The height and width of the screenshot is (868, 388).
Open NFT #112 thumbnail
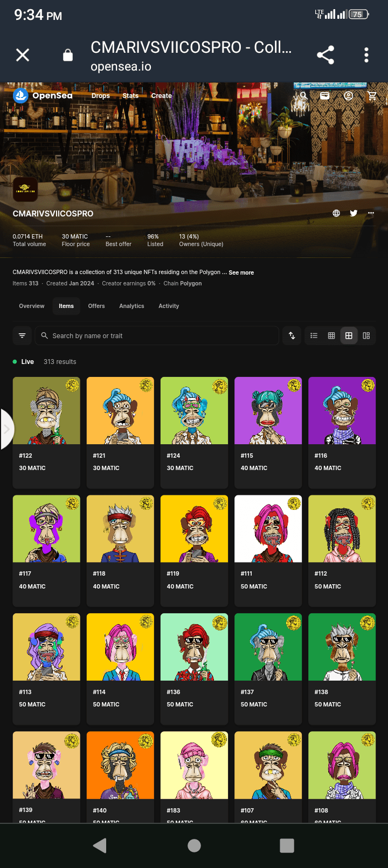pyautogui.click(x=342, y=529)
